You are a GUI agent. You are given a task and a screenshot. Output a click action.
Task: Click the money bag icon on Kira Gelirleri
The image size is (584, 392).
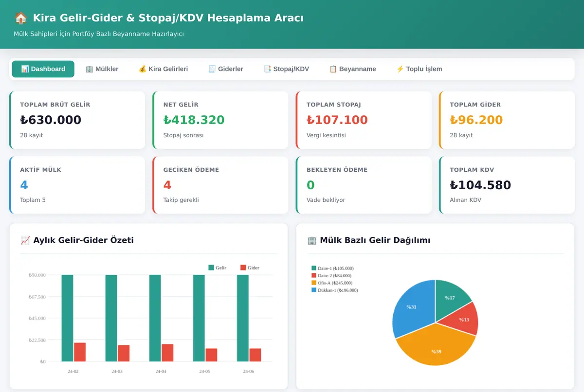coord(142,69)
